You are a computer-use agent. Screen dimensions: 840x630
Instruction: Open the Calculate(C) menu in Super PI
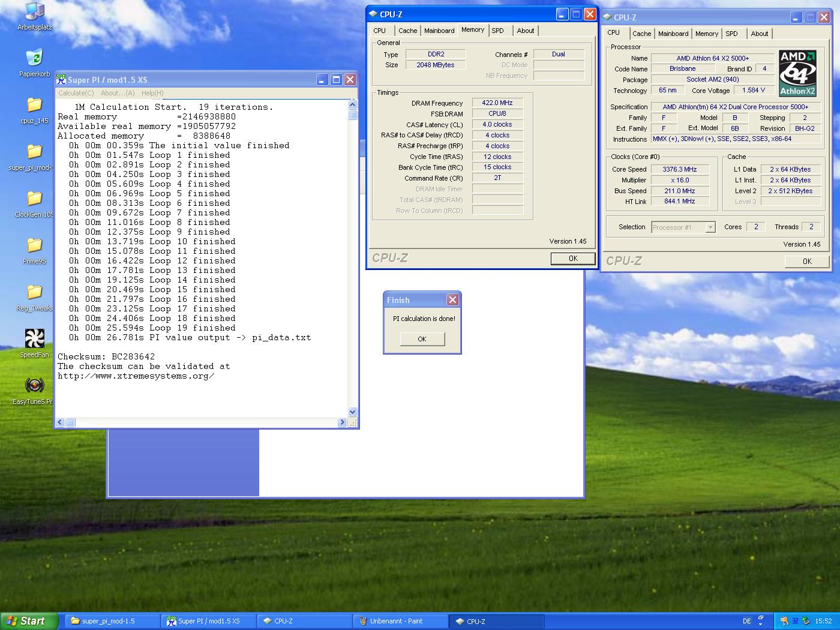pos(76,93)
